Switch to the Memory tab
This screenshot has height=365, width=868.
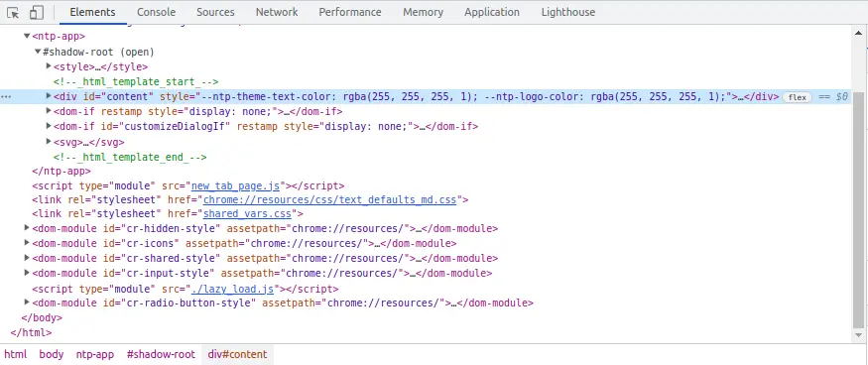tap(423, 12)
